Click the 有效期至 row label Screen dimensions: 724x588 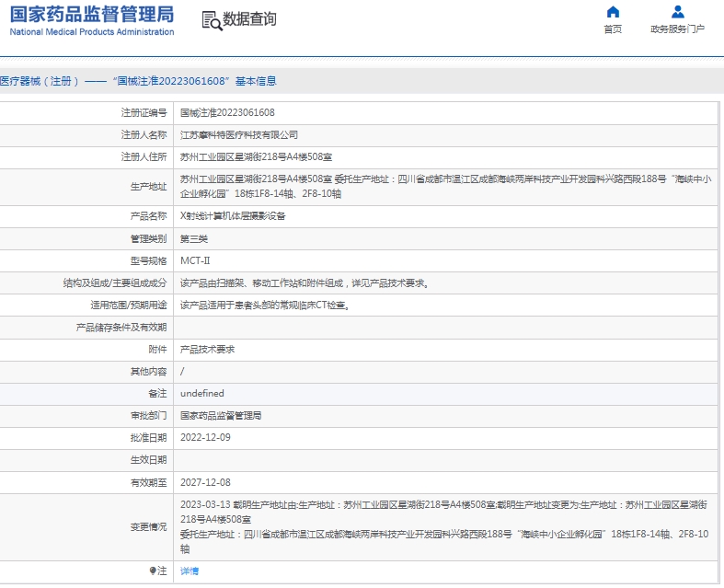pyautogui.click(x=148, y=483)
